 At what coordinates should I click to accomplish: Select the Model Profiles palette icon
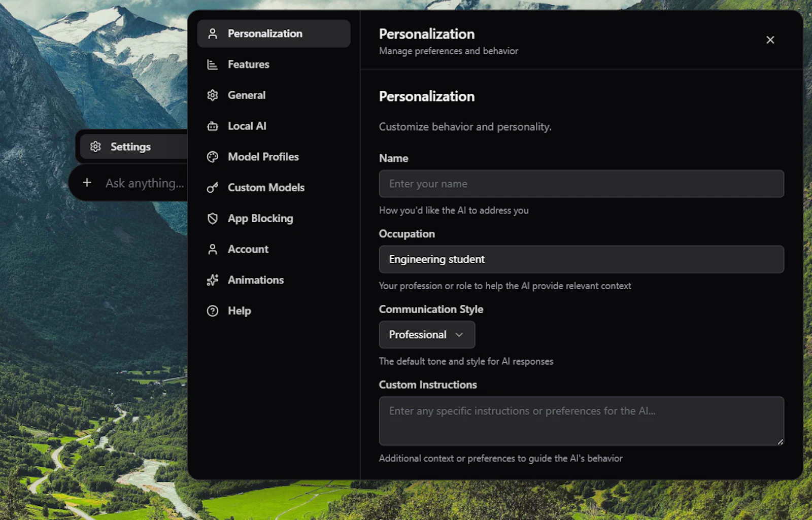[212, 157]
